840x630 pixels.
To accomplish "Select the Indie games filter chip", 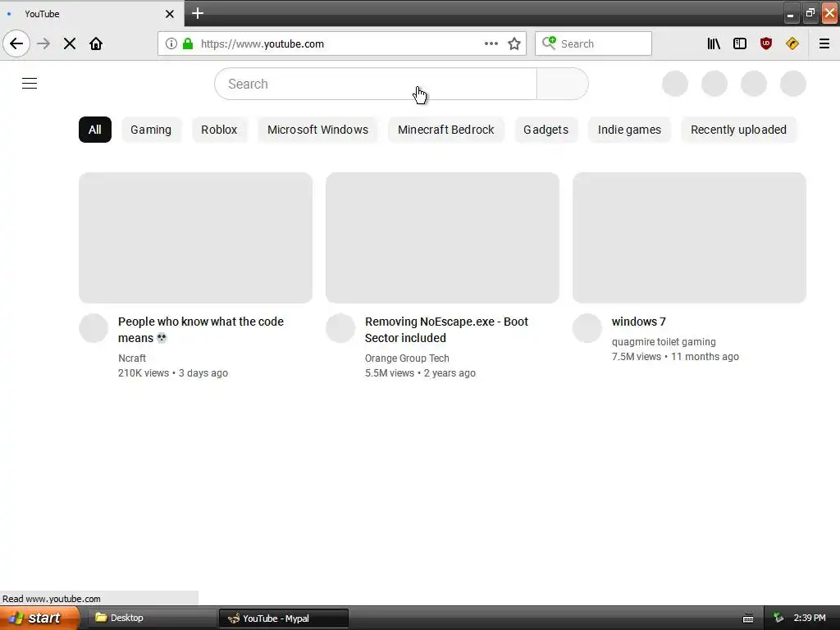I will [x=629, y=130].
